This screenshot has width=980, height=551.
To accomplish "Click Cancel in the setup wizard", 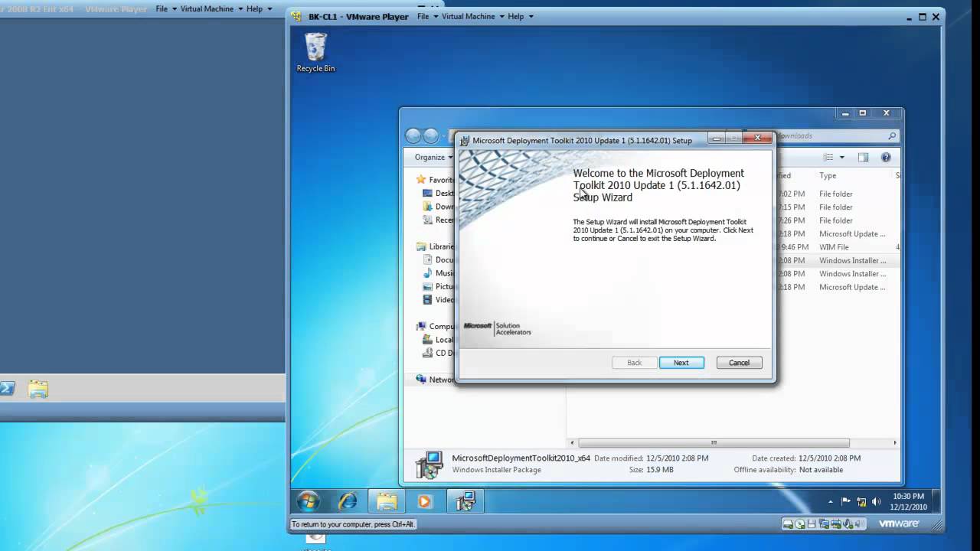I will 739,363.
